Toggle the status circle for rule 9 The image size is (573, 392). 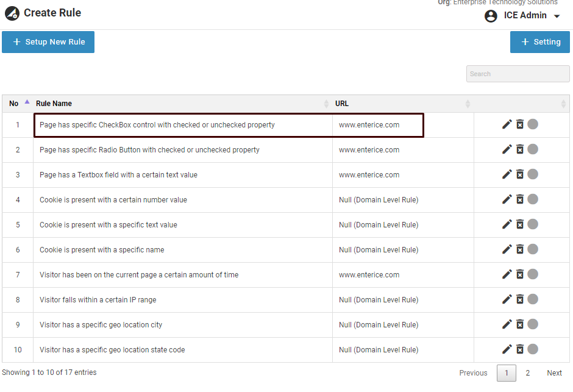533,324
